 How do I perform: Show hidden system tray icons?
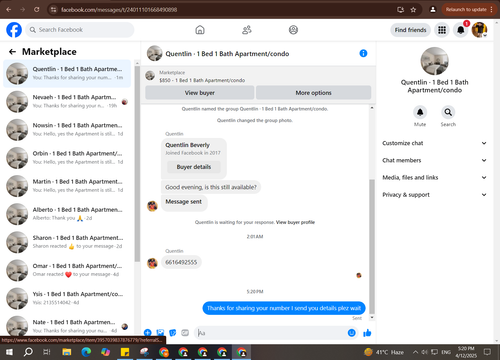point(415,352)
